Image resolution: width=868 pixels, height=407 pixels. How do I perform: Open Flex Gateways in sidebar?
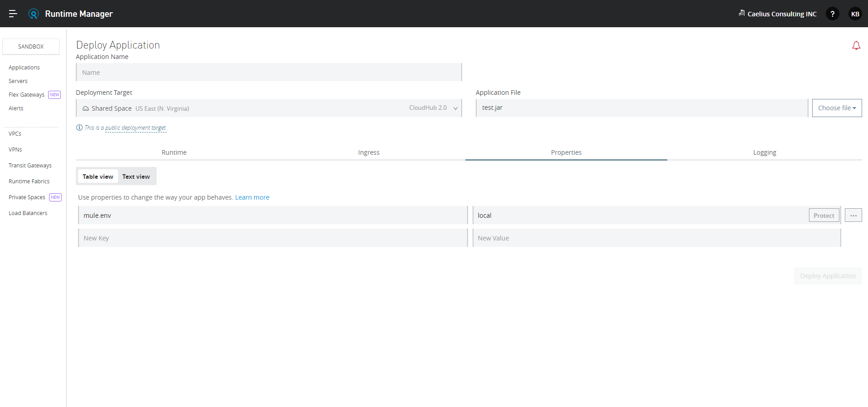point(26,95)
